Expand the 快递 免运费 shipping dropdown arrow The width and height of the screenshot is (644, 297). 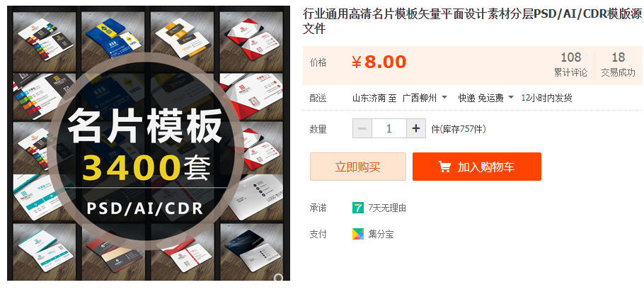[x=511, y=98]
